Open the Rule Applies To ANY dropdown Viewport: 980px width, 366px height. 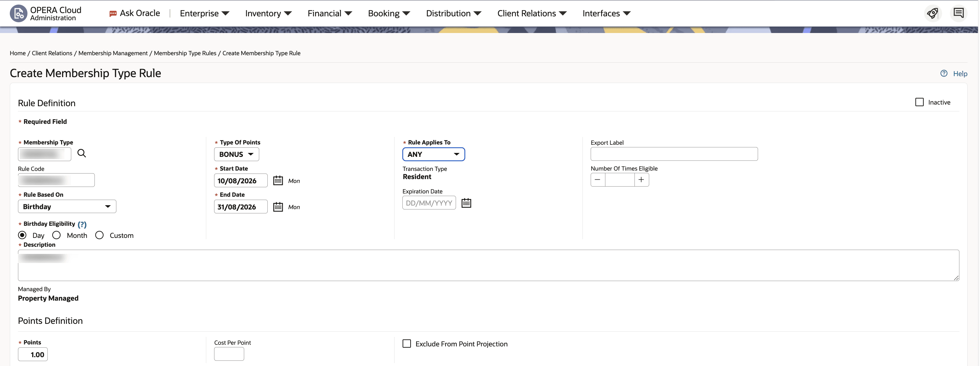tap(434, 154)
